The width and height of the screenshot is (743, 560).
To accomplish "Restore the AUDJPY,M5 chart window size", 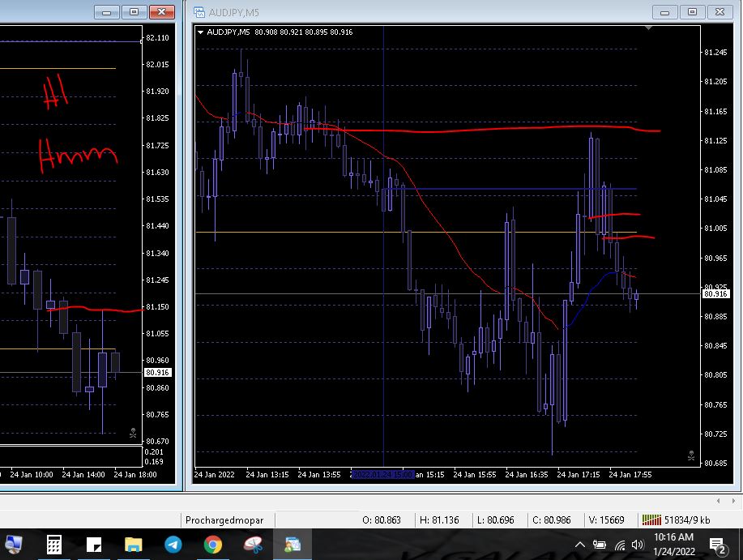I will (x=692, y=12).
